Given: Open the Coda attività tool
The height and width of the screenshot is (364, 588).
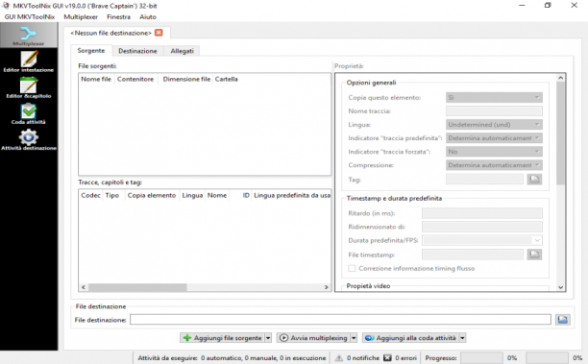Looking at the screenshot, I should 29,113.
